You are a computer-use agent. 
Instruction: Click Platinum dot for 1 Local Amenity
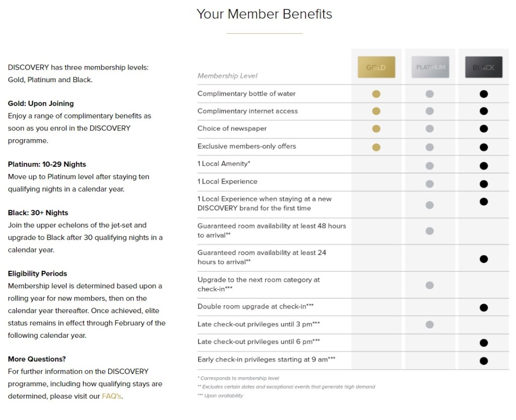(430, 165)
